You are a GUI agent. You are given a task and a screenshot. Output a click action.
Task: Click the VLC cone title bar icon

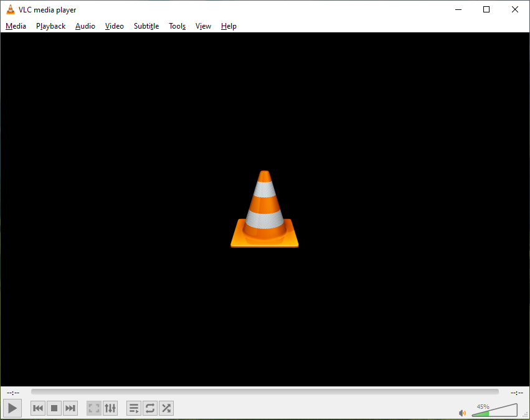click(11, 9)
